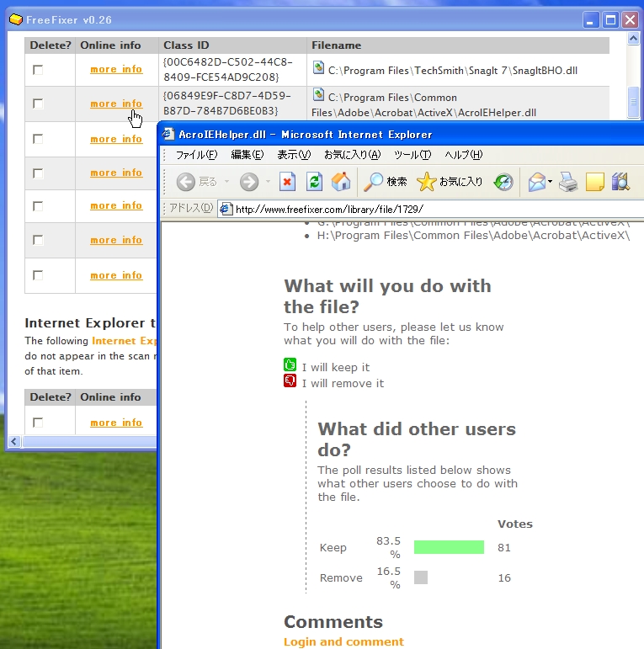Click the Forward arrow in Internet Explorer
Image resolution: width=644 pixels, height=649 pixels.
point(249,182)
